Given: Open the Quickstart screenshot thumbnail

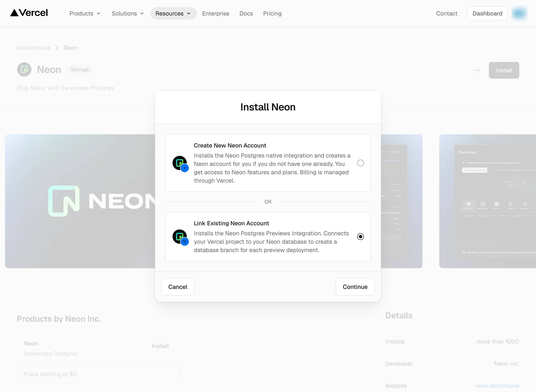Looking at the screenshot, I should (487, 201).
